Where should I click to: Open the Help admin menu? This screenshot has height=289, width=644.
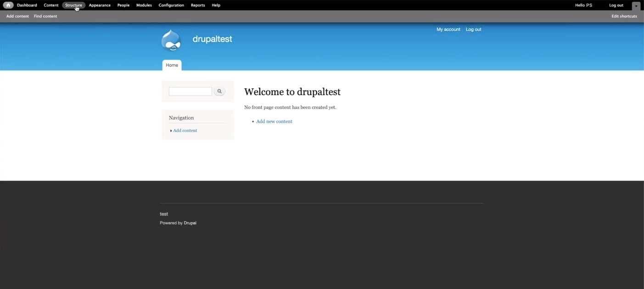point(216,5)
